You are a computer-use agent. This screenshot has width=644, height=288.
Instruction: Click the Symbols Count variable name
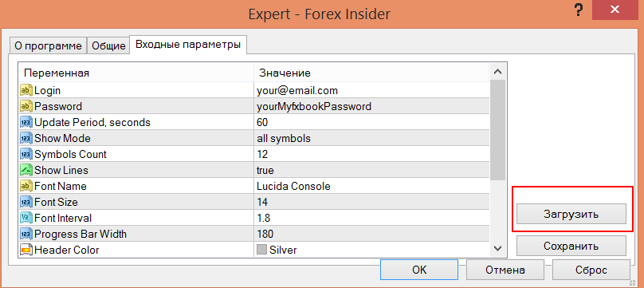(70, 155)
